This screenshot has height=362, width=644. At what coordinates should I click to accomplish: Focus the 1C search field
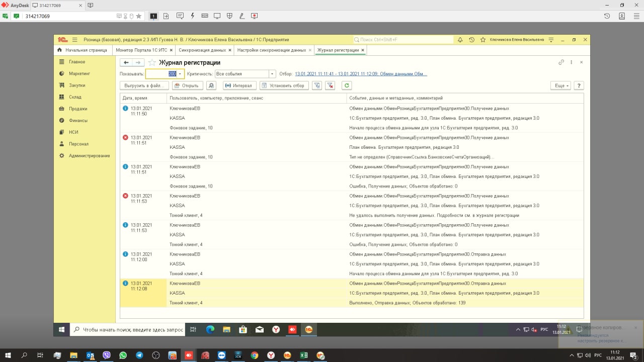(x=403, y=40)
